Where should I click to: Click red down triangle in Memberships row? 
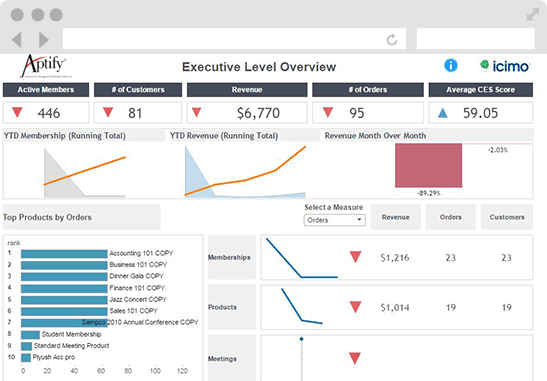point(355,257)
